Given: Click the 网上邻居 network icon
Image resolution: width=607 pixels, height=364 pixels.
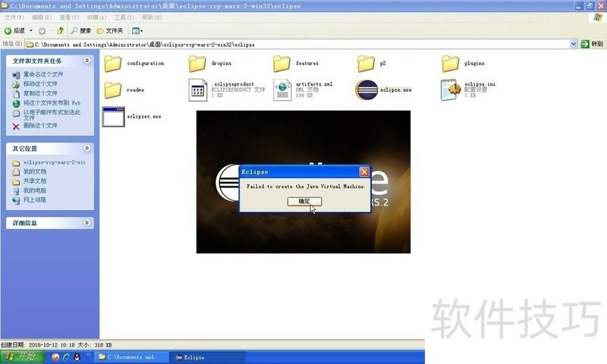Looking at the screenshot, I should coord(16,200).
